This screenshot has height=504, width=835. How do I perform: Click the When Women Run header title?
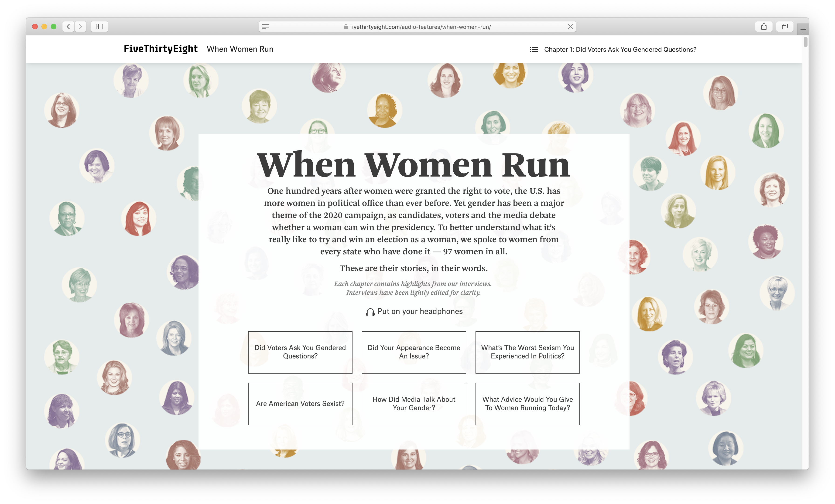point(240,49)
